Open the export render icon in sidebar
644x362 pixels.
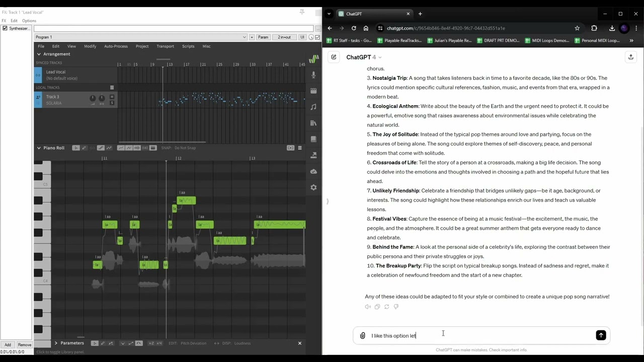[x=313, y=155]
